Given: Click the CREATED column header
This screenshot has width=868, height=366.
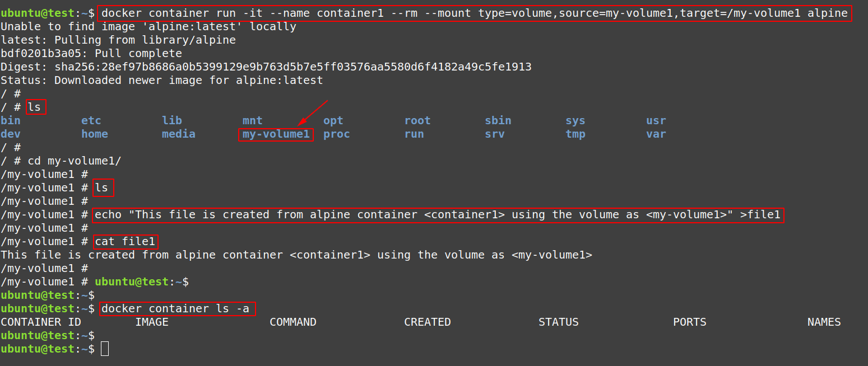Looking at the screenshot, I should (x=428, y=322).
